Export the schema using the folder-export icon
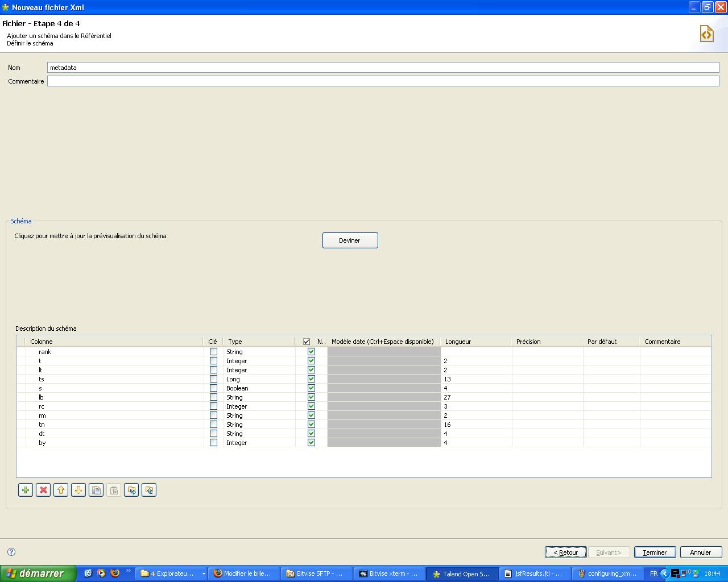 [x=148, y=489]
